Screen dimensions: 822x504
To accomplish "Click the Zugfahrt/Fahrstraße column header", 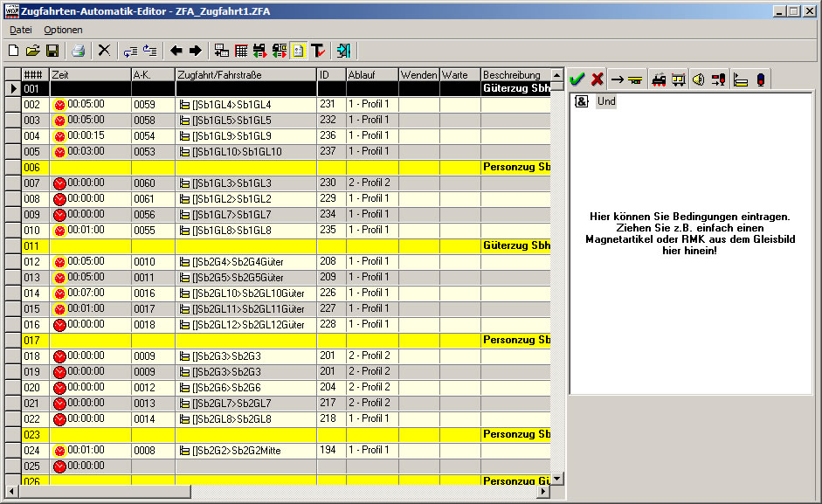I will pyautogui.click(x=245, y=75).
